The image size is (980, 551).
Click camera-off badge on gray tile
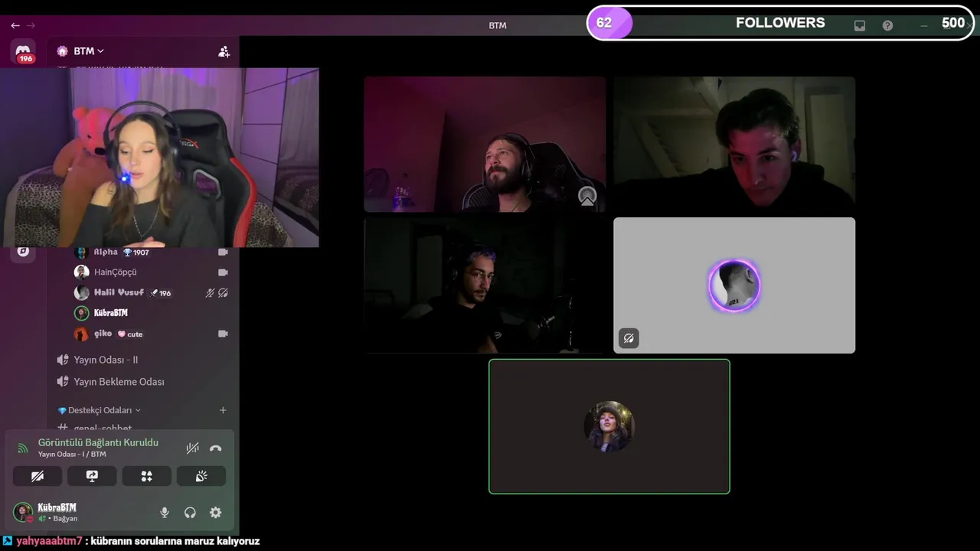tap(629, 337)
